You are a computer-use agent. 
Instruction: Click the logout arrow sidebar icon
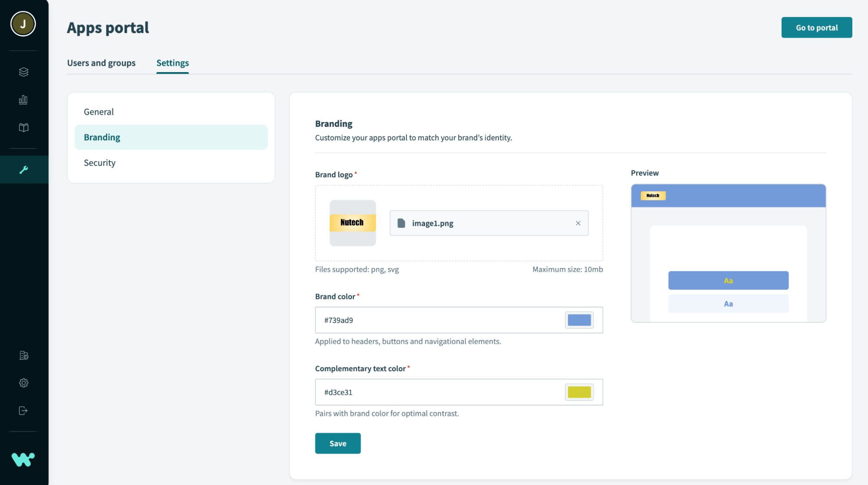click(x=23, y=411)
